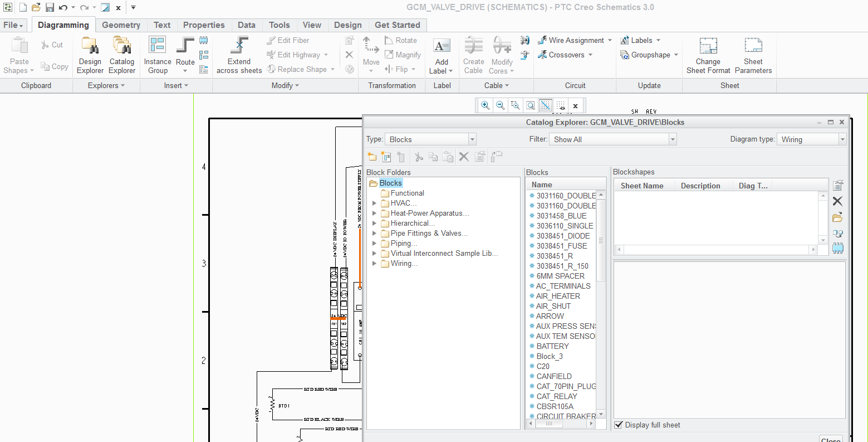Expand the Piping folder

tap(374, 244)
